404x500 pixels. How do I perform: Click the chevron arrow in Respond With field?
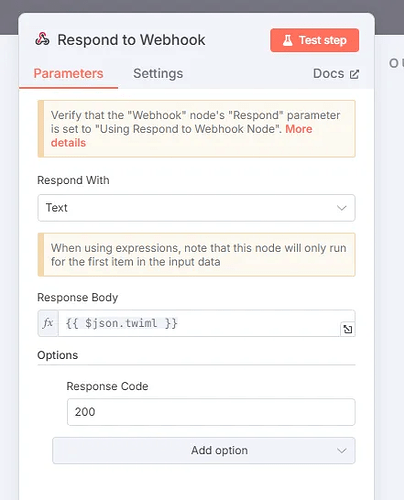click(x=342, y=208)
